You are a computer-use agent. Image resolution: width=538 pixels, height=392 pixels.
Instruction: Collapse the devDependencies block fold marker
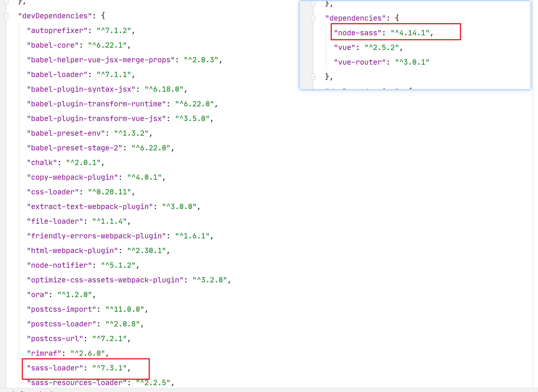(6, 16)
